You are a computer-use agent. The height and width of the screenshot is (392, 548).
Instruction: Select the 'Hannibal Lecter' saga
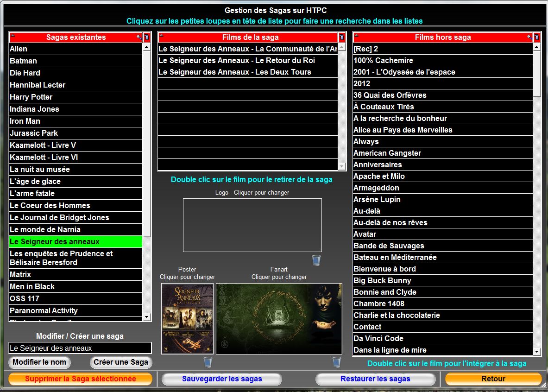point(76,85)
